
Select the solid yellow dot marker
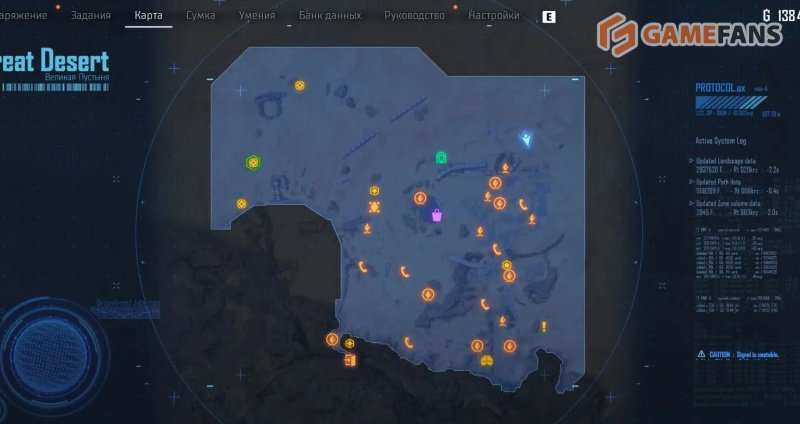pyautogui.click(x=507, y=265)
